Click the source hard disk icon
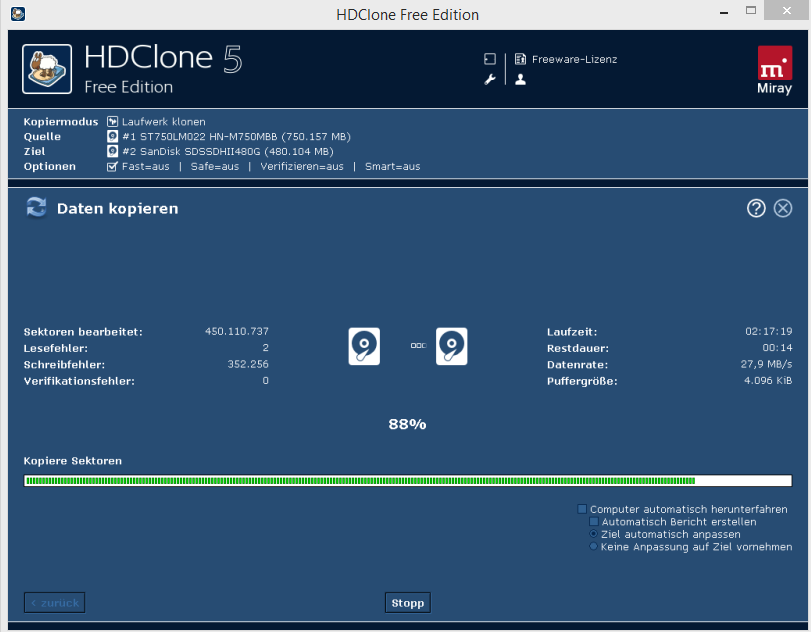 point(364,346)
